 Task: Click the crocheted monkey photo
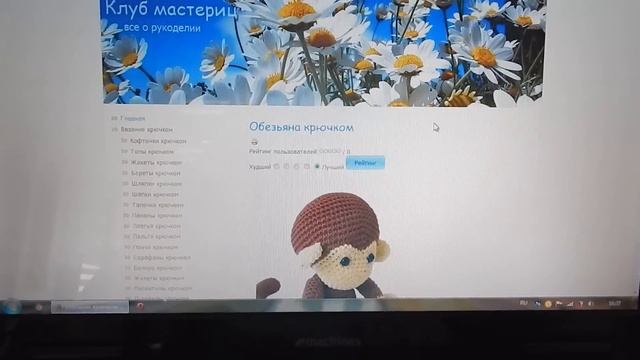pos(324,246)
